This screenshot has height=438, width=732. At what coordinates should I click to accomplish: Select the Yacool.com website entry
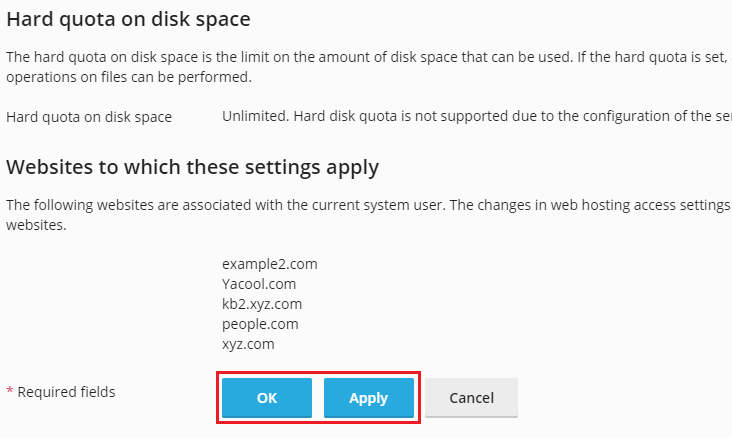coord(259,284)
